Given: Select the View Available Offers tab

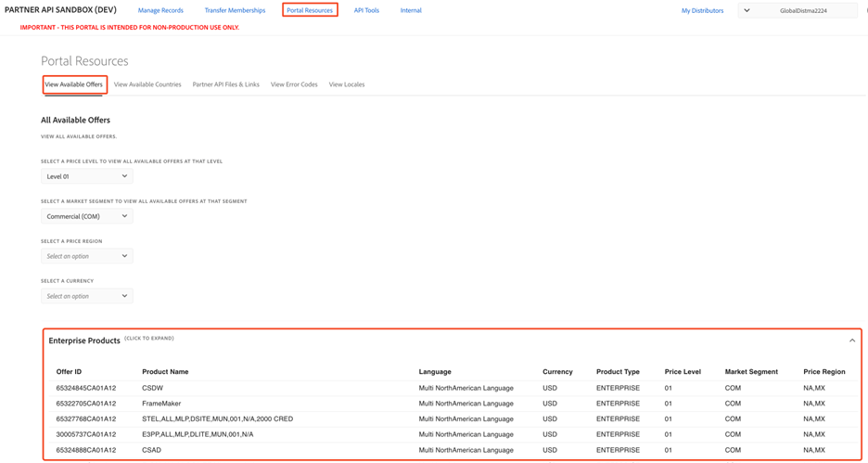Looking at the screenshot, I should tap(74, 84).
